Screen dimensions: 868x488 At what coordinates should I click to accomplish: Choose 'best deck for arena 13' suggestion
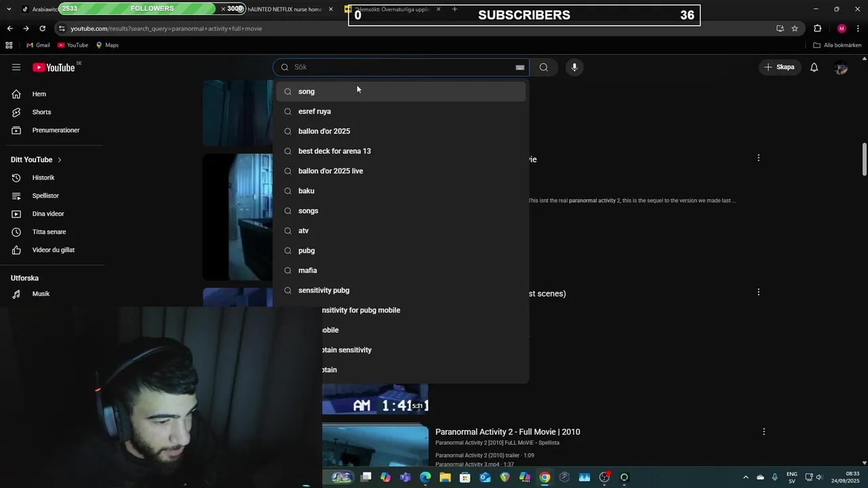tap(401, 151)
